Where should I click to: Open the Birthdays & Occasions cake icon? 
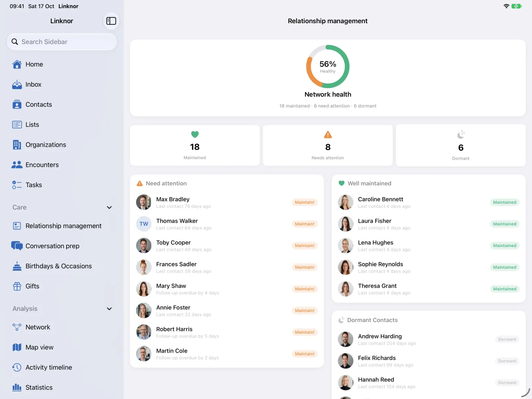coord(17,266)
